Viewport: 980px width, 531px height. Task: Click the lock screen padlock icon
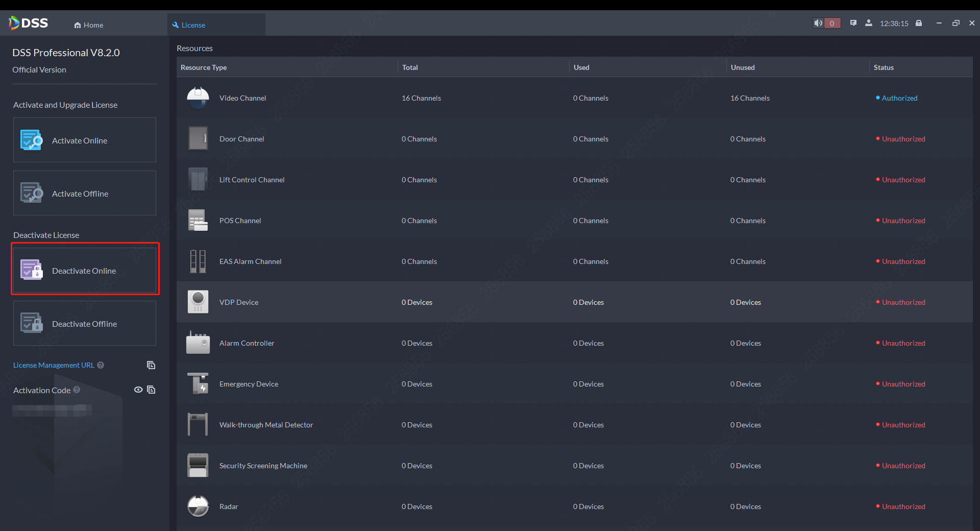(x=919, y=23)
